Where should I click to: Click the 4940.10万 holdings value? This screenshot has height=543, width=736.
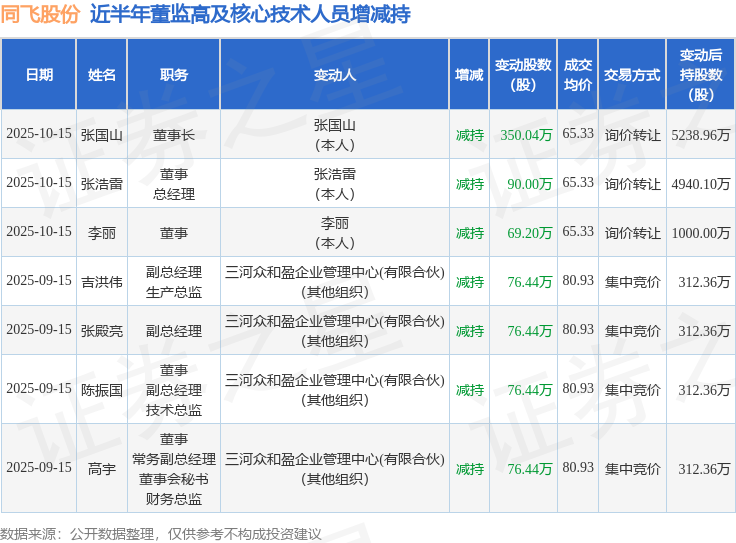[x=701, y=184]
